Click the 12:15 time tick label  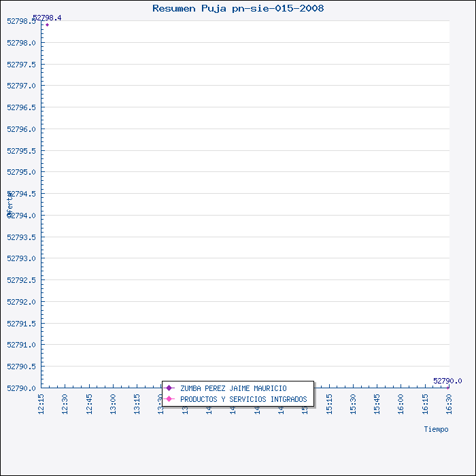pos(41,401)
